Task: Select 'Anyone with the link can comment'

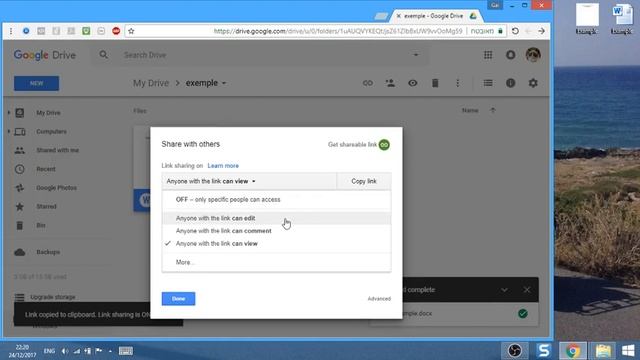Action: [276, 231]
